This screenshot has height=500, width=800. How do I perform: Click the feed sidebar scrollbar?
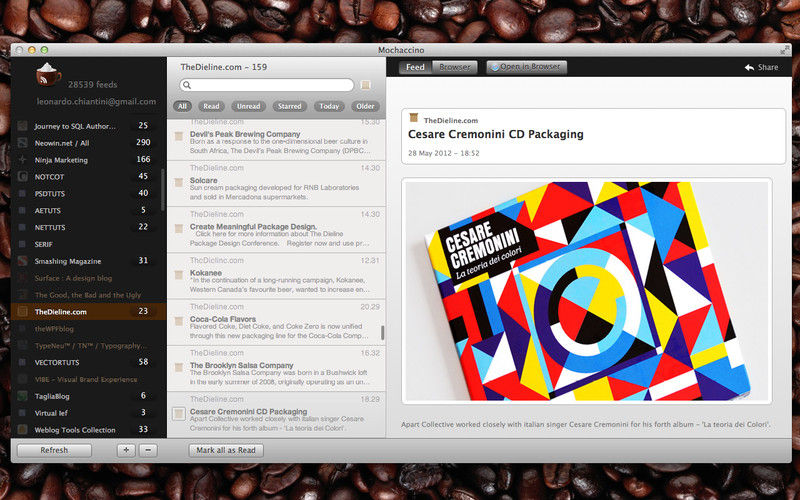pyautogui.click(x=163, y=190)
